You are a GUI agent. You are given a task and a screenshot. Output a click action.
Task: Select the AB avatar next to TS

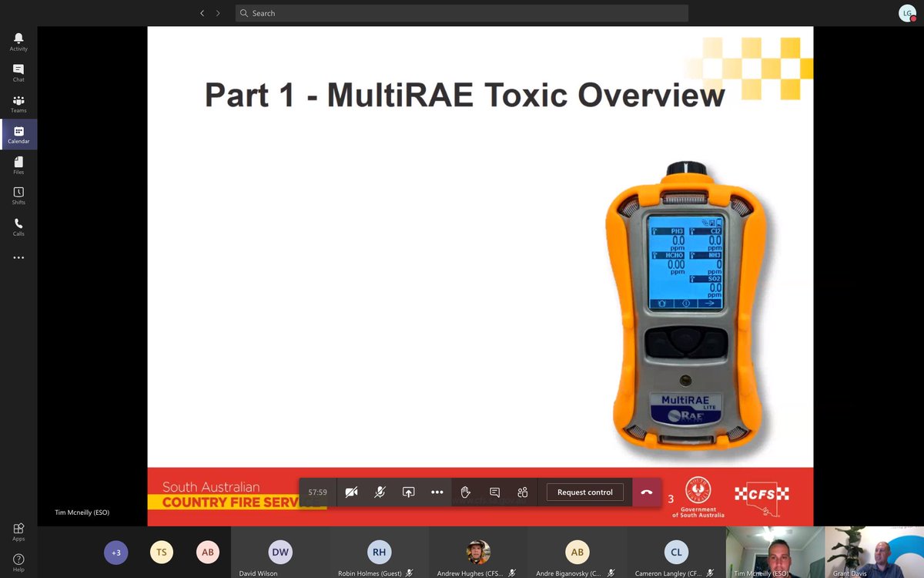(207, 552)
